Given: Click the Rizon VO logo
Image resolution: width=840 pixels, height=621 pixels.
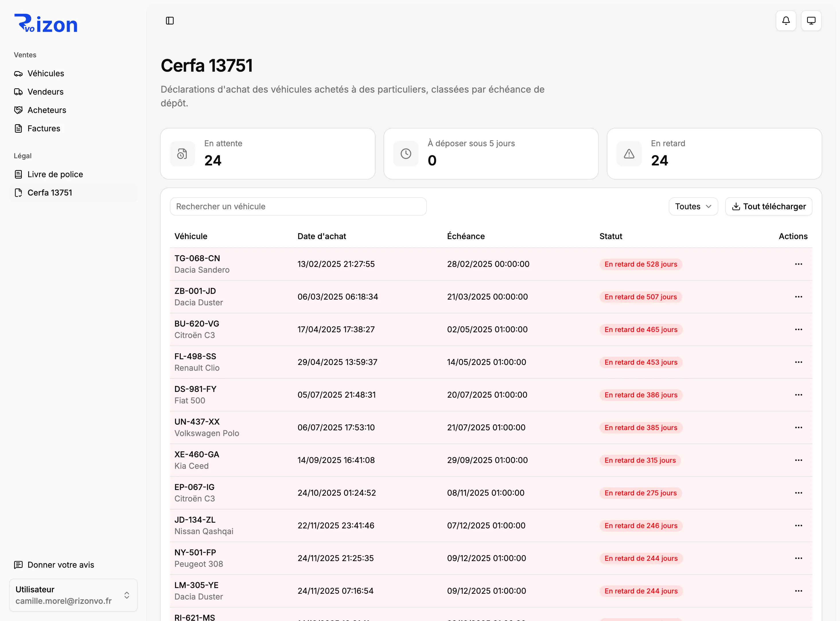Looking at the screenshot, I should tap(46, 23).
